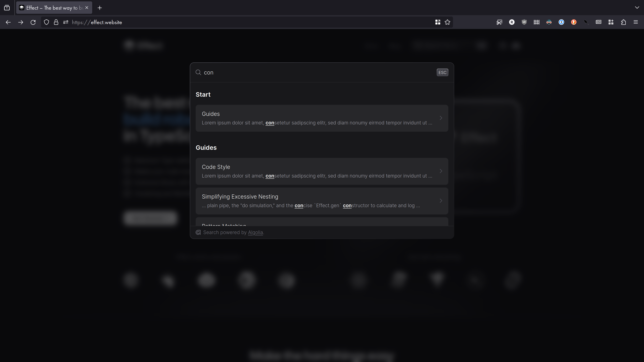Open the tab list dropdown arrow
This screenshot has height=362, width=644.
[x=637, y=8]
